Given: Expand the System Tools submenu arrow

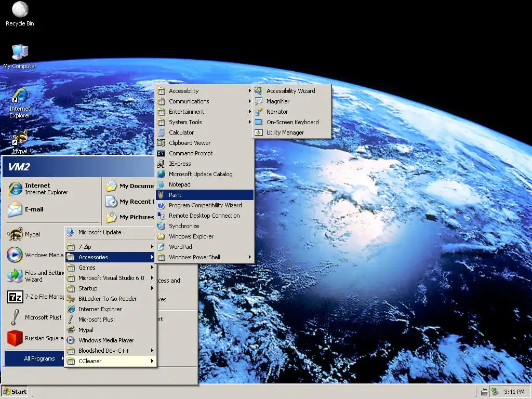Looking at the screenshot, I should (x=249, y=122).
